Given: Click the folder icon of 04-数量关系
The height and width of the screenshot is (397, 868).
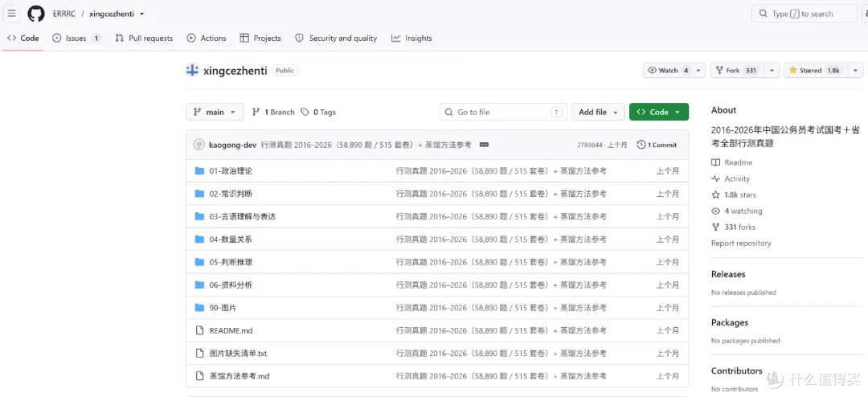Looking at the screenshot, I should click(200, 239).
